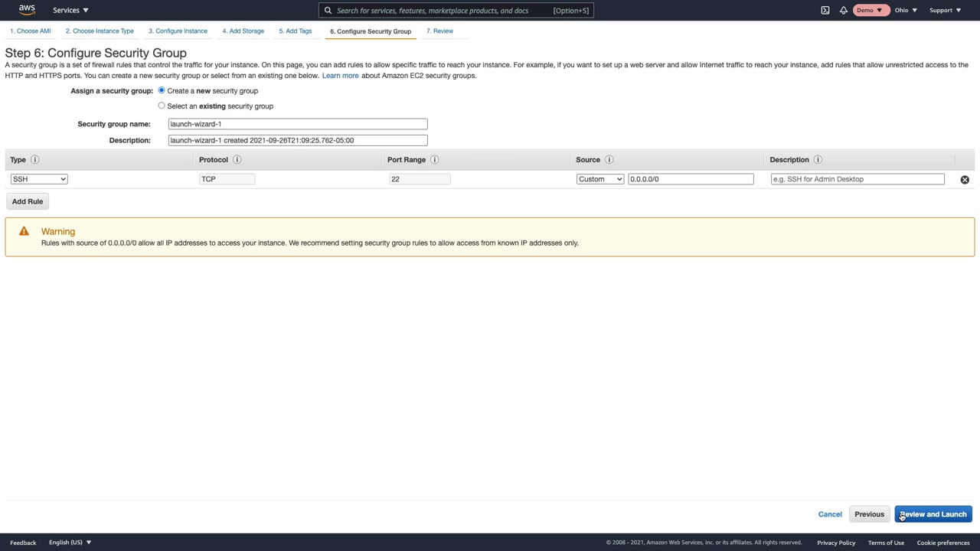Viewport: 980px width, 551px height.
Task: Focus the AWS services search box
Action: click(x=456, y=10)
